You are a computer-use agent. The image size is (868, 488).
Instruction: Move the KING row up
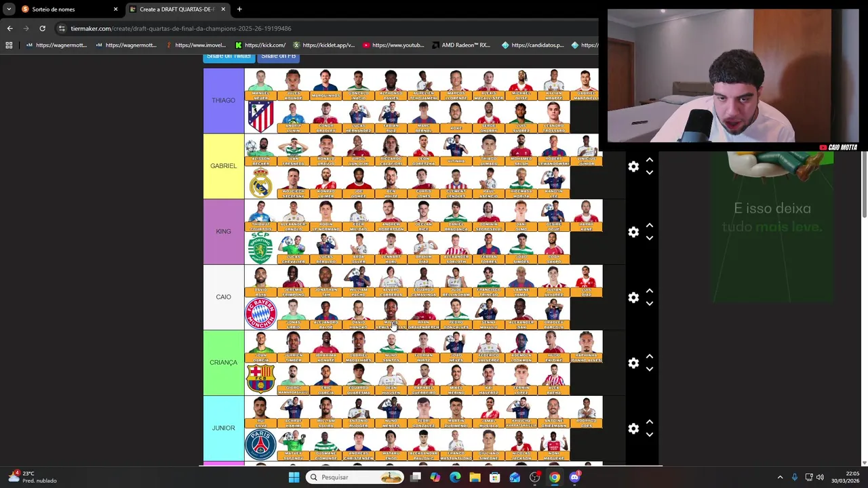[x=650, y=225]
